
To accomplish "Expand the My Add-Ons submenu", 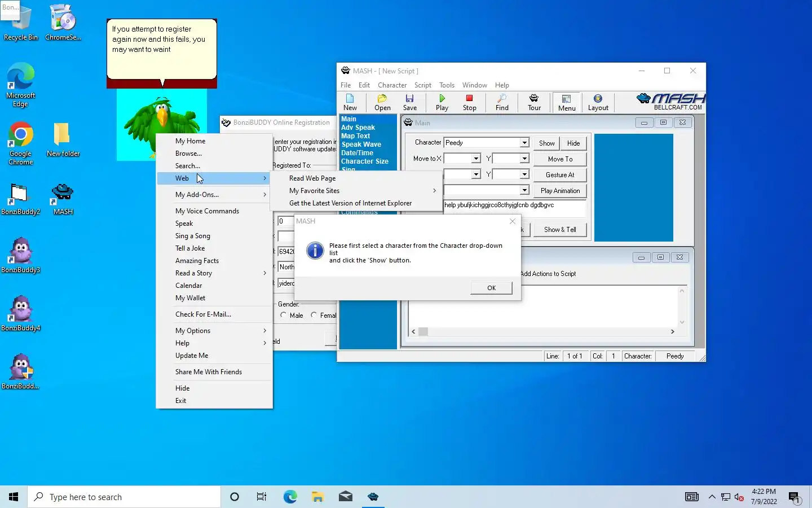I will pos(214,195).
